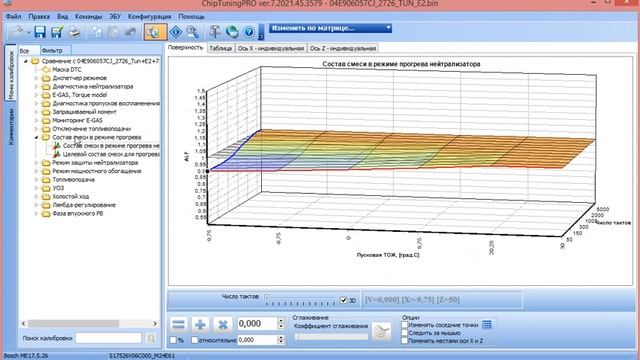Open the Комментарии vertical side tab
Screen dimensions: 640x360
[x=11, y=126]
